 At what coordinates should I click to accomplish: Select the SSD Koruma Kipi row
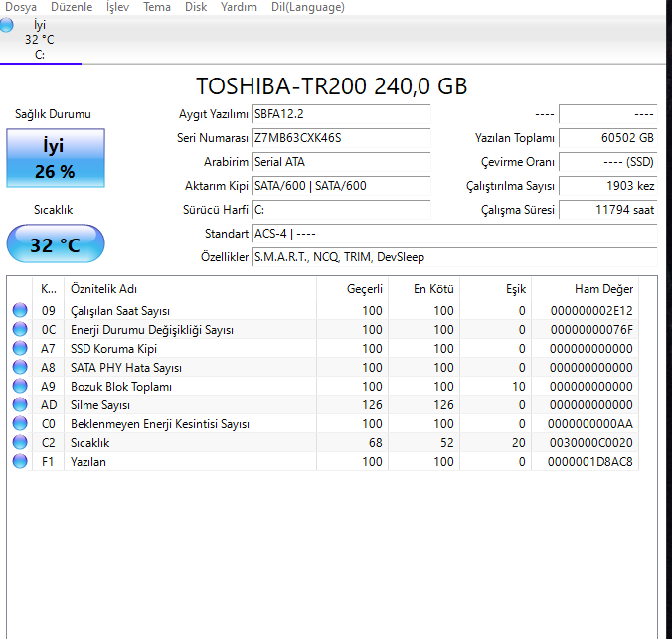(x=323, y=348)
